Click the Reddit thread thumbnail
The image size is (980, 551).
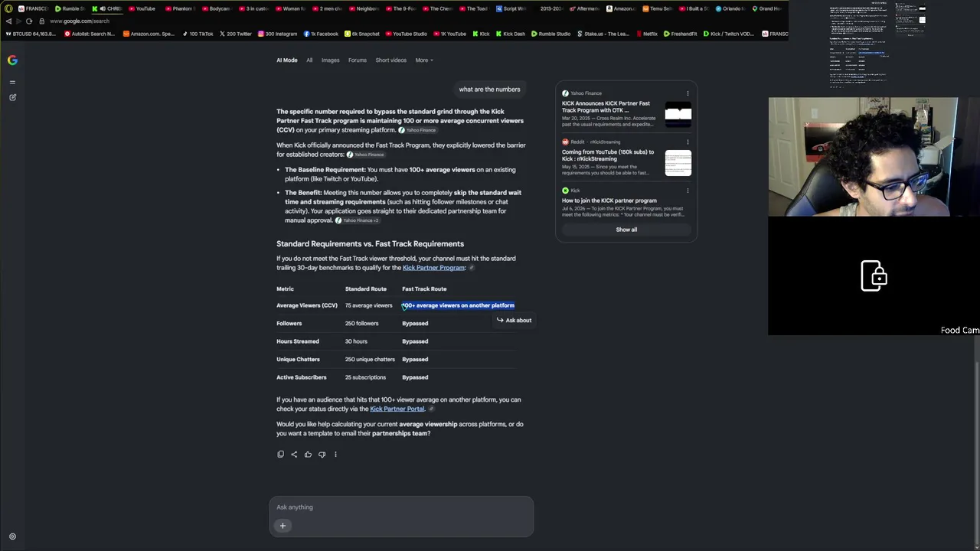coord(678,163)
